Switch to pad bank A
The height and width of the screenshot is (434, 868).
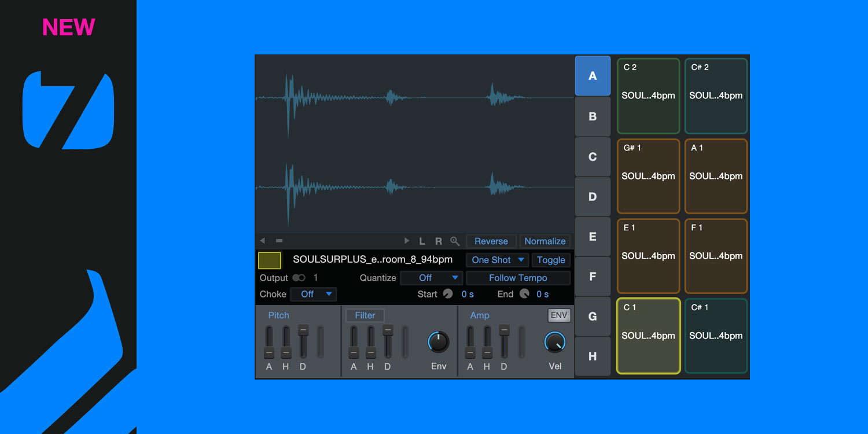(x=593, y=76)
